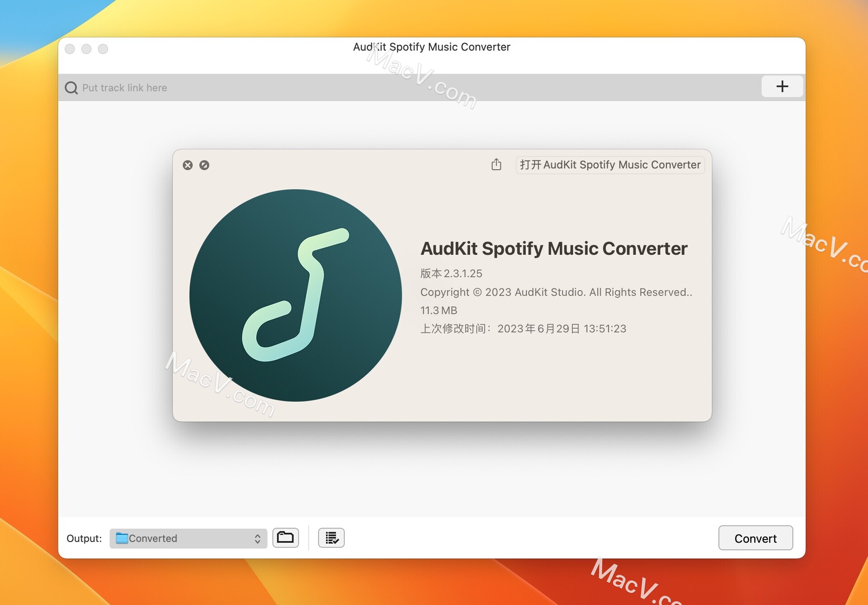Click the copyright line for AudKit Studio
The height and width of the screenshot is (605, 868).
tap(557, 292)
